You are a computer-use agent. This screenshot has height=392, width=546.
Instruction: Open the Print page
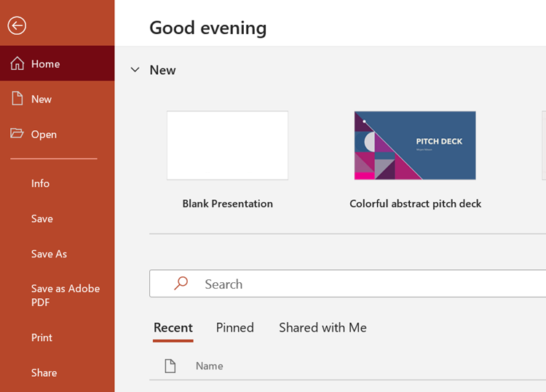pyautogui.click(x=42, y=337)
